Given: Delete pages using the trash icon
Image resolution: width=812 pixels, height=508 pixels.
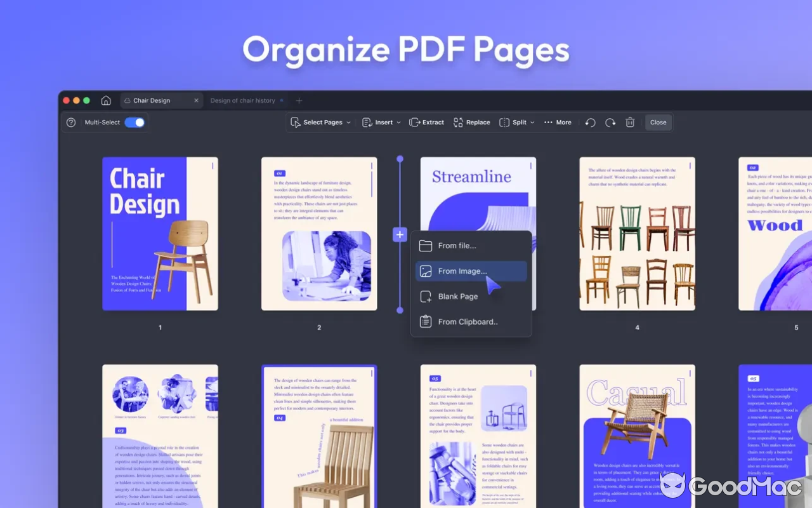Looking at the screenshot, I should pyautogui.click(x=630, y=122).
